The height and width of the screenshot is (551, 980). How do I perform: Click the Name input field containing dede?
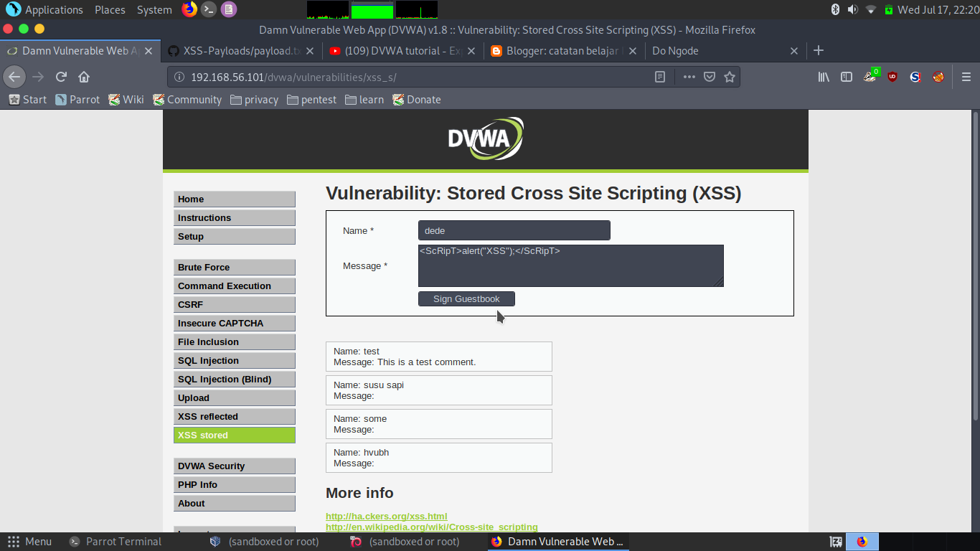point(514,230)
